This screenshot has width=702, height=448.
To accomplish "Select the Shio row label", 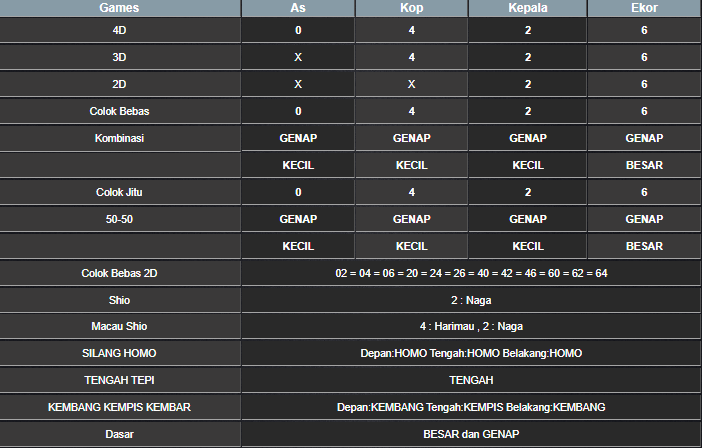I will click(119, 300).
